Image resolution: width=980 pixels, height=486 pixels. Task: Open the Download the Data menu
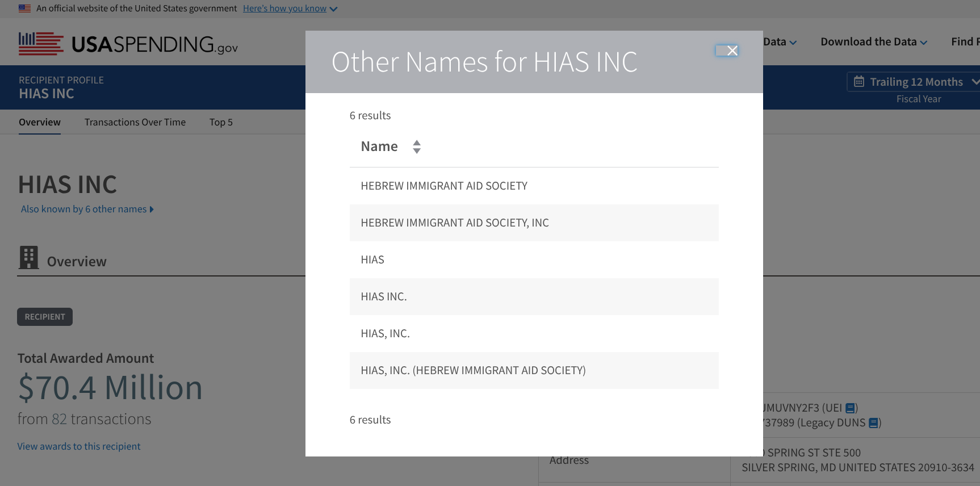874,42
